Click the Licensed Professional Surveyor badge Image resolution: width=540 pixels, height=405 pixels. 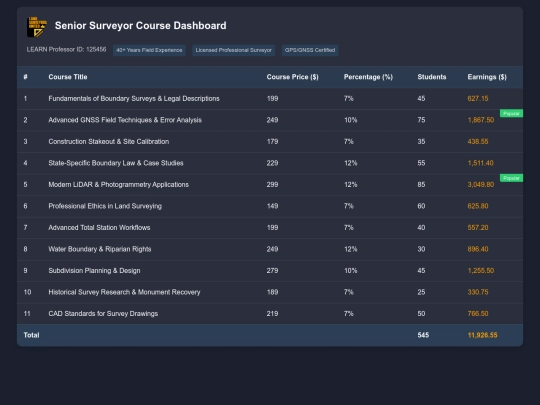click(233, 50)
